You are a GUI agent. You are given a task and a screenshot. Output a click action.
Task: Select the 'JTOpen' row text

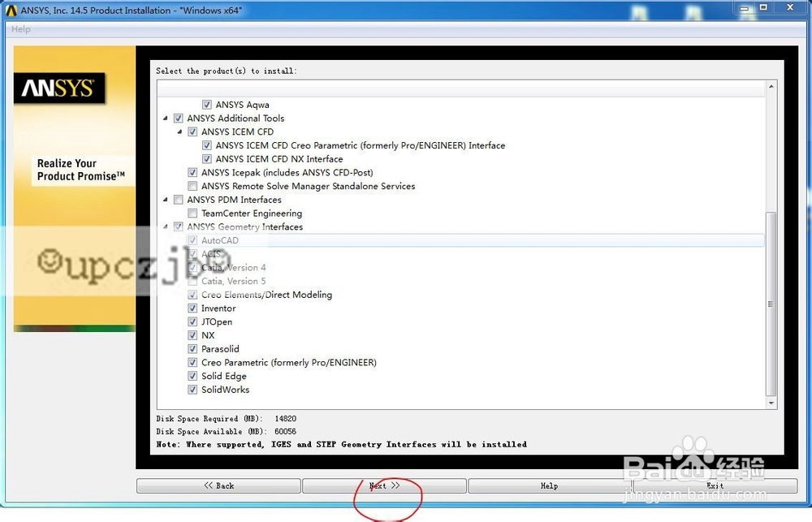pyautogui.click(x=217, y=321)
